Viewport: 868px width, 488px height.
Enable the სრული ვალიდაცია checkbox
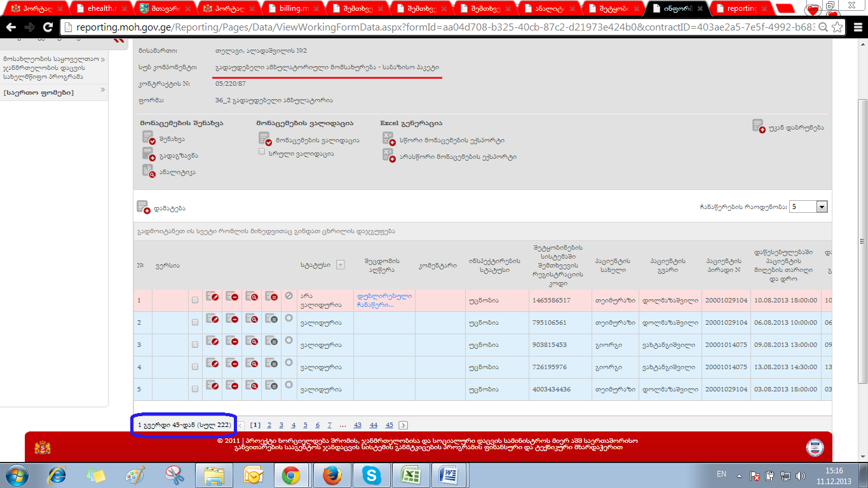pyautogui.click(x=262, y=152)
